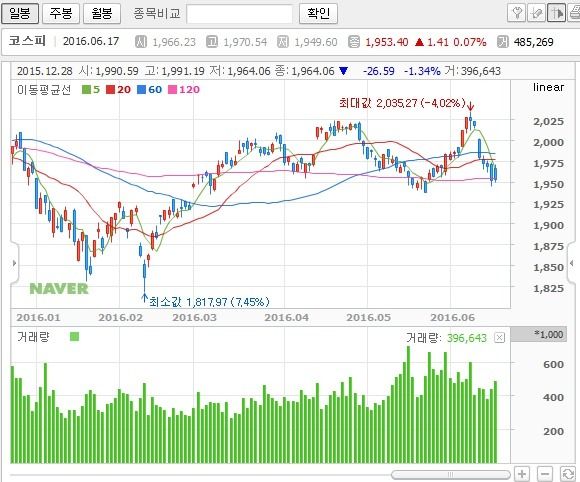Click the green 거래량 legend swatch

coord(74,337)
